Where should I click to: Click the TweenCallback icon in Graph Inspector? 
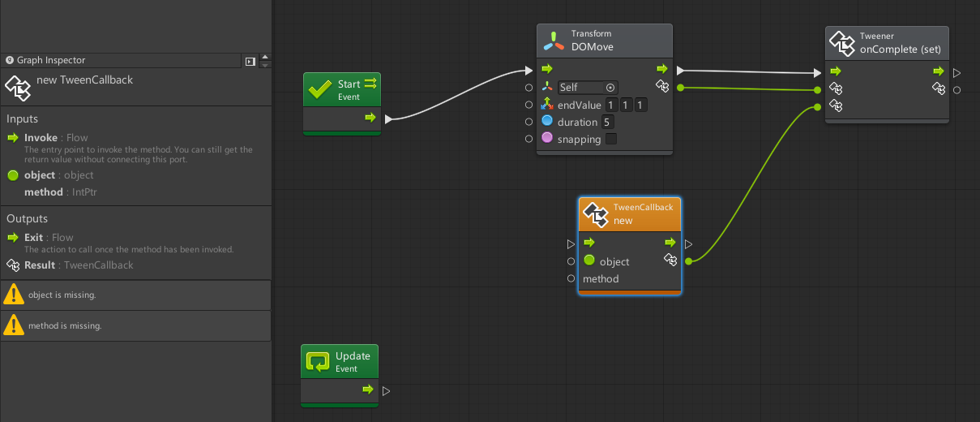[17, 86]
